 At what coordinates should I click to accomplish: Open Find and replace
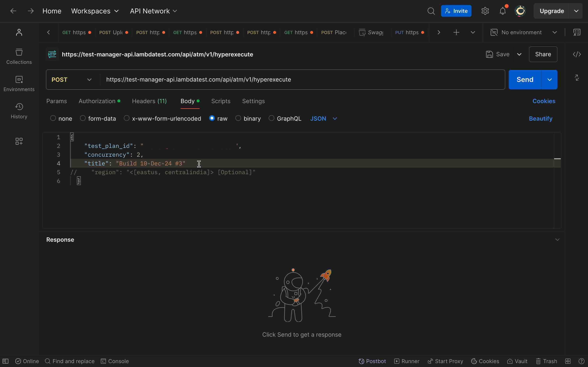(70, 361)
